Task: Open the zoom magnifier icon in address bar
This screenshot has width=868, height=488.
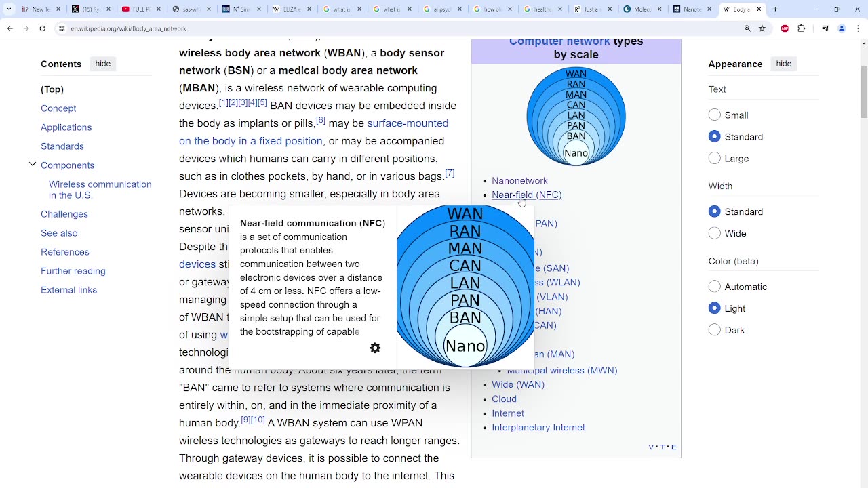Action: pyautogui.click(x=747, y=28)
